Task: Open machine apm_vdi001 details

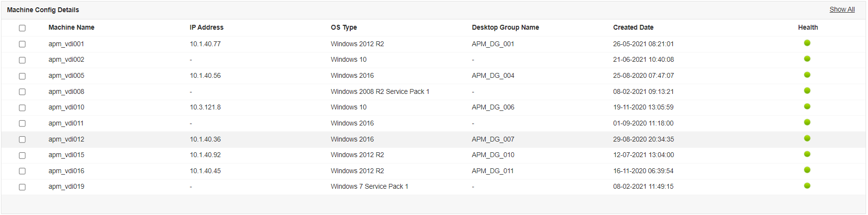Action: pos(66,44)
